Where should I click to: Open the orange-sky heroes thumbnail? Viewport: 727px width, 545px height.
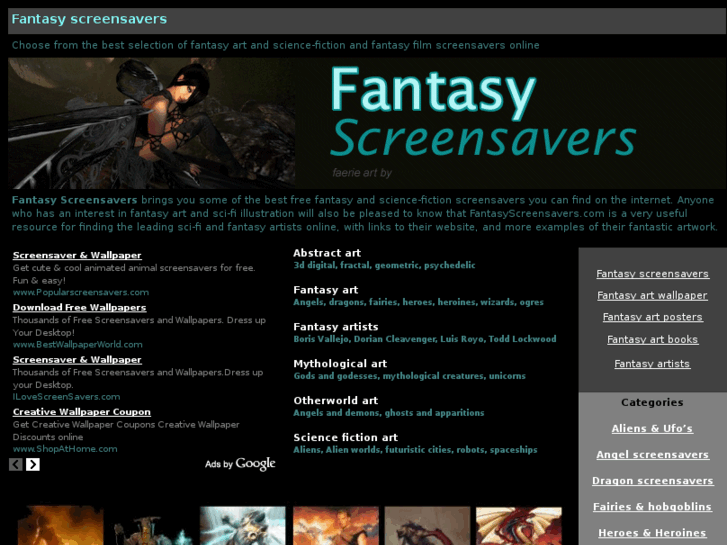pyautogui.click(x=335, y=526)
